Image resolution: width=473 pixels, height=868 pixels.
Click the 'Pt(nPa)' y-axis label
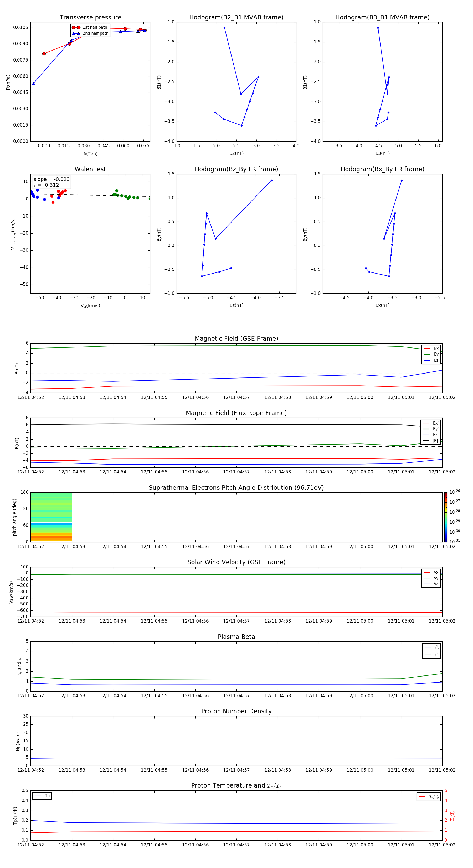[8, 82]
